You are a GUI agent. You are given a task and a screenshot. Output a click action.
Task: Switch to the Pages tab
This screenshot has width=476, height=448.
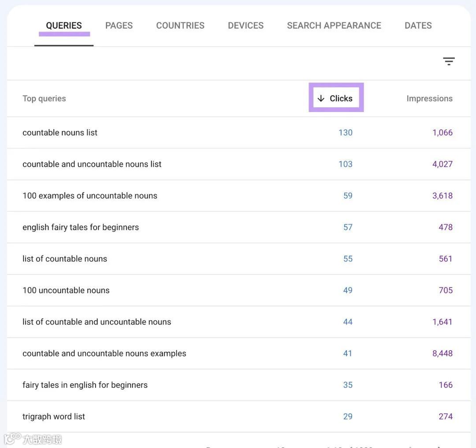pyautogui.click(x=119, y=26)
